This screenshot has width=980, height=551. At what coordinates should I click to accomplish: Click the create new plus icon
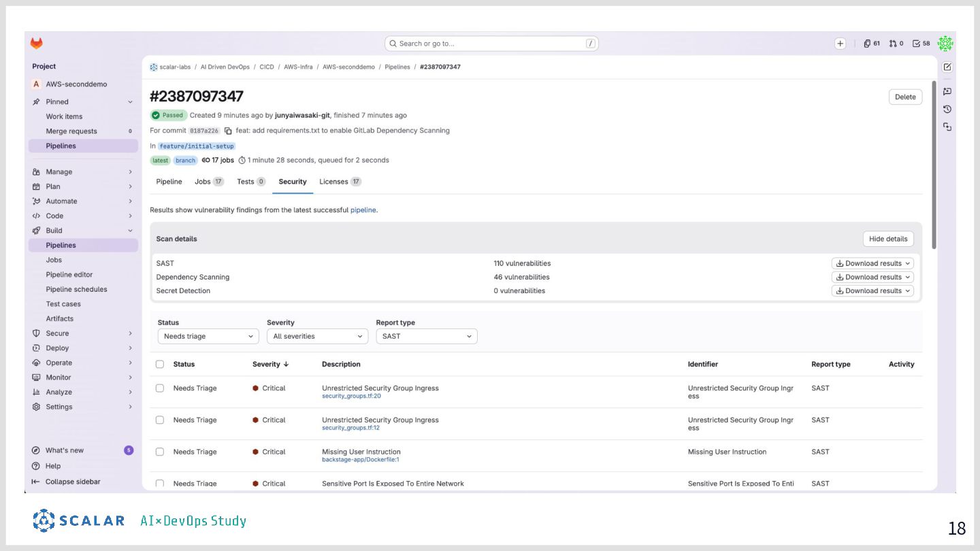click(x=840, y=44)
